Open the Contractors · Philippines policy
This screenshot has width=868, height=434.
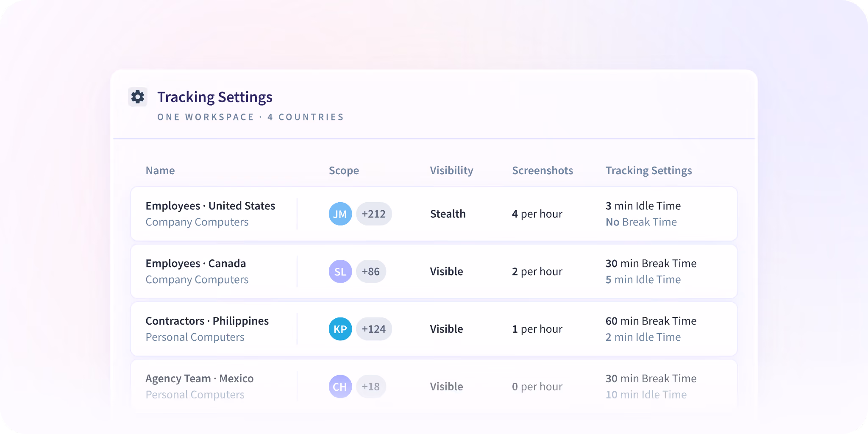pyautogui.click(x=434, y=329)
